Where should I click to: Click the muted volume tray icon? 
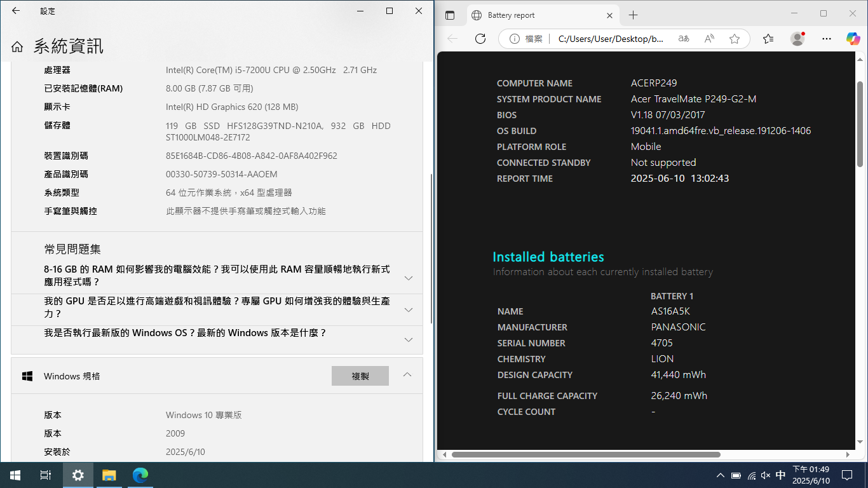tap(766, 475)
